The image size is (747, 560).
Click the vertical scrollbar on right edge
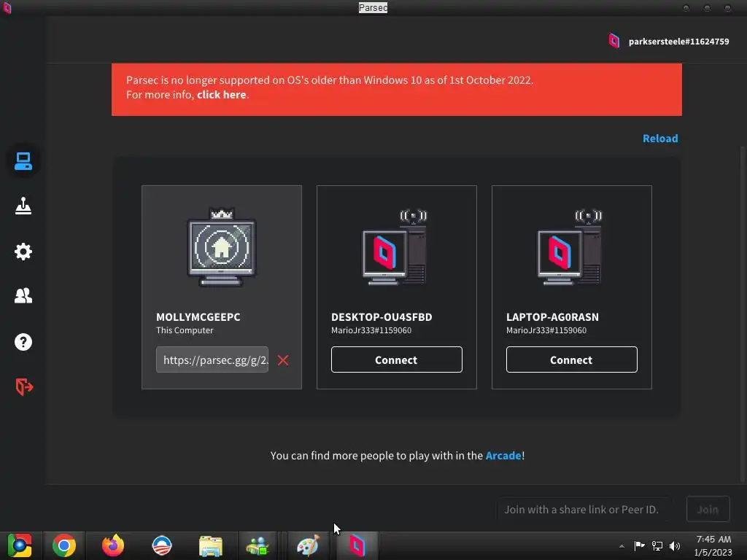coord(743,314)
